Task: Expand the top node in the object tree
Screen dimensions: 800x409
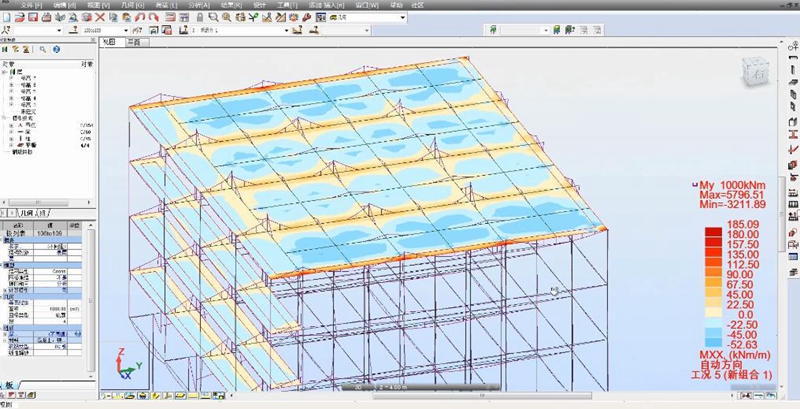Action: pos(6,71)
